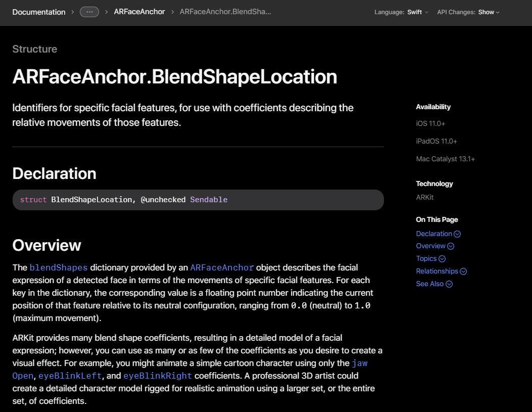The height and width of the screenshot is (412, 532).
Task: Click the breadcrumb ellipsis button
Action: [89, 12]
